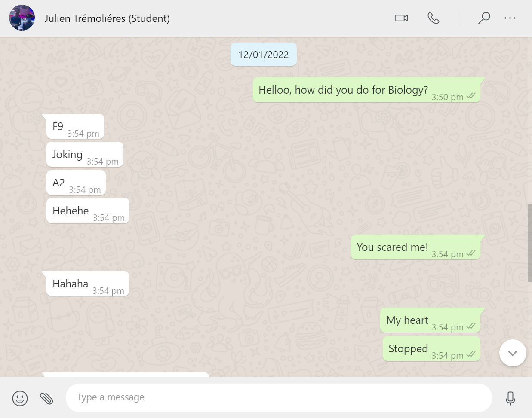
Task: Click the Type a message field
Action: pos(278,397)
